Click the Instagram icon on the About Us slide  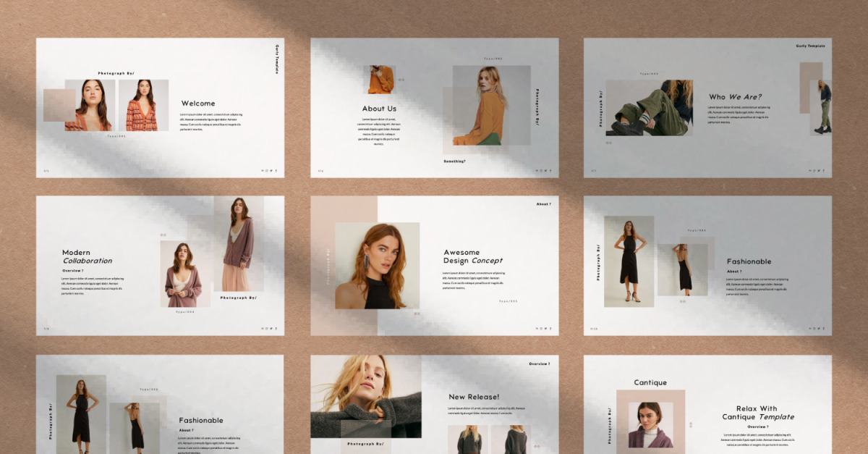[x=541, y=171]
